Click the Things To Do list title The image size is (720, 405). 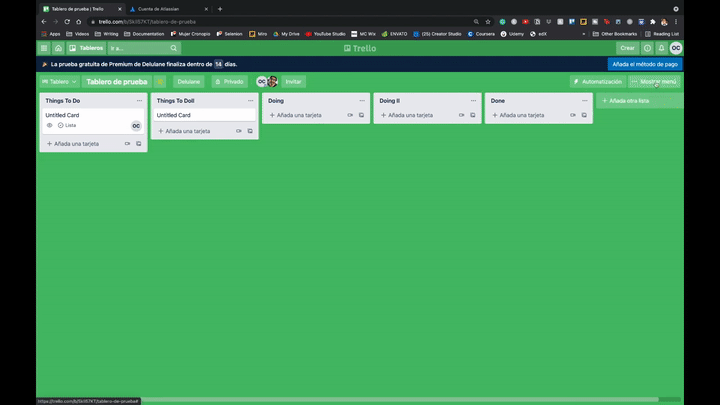tap(62, 101)
